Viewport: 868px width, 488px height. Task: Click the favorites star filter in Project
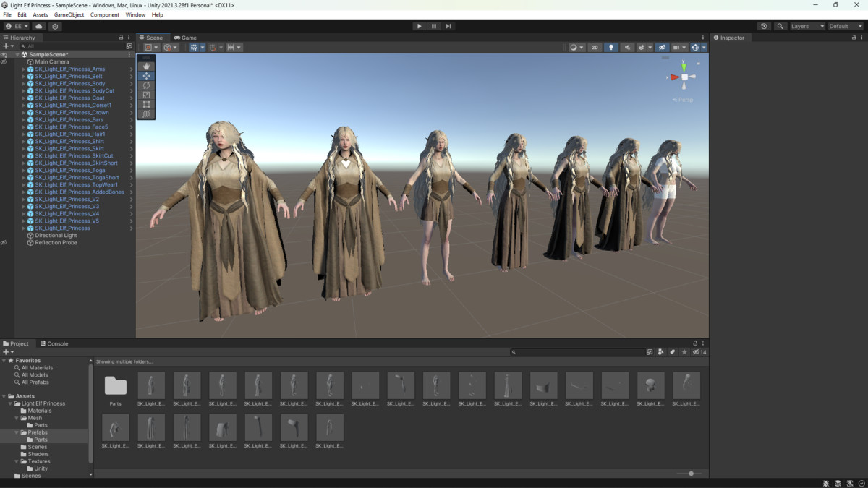684,352
